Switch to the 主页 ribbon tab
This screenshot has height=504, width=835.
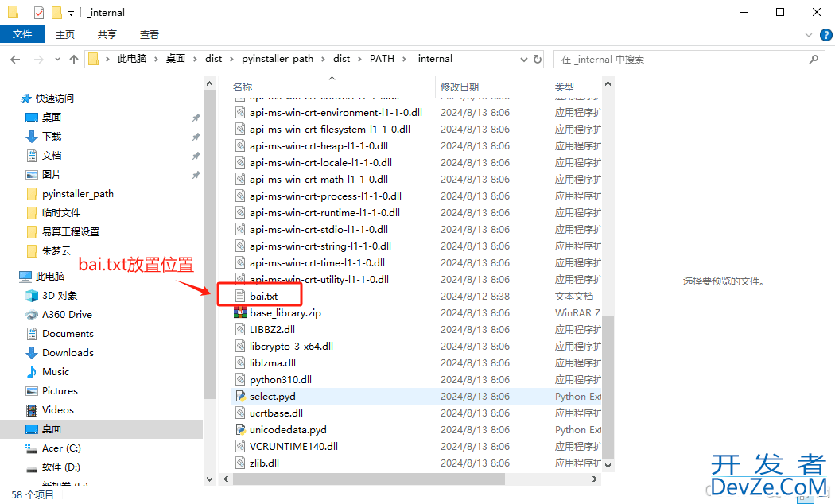tap(65, 35)
